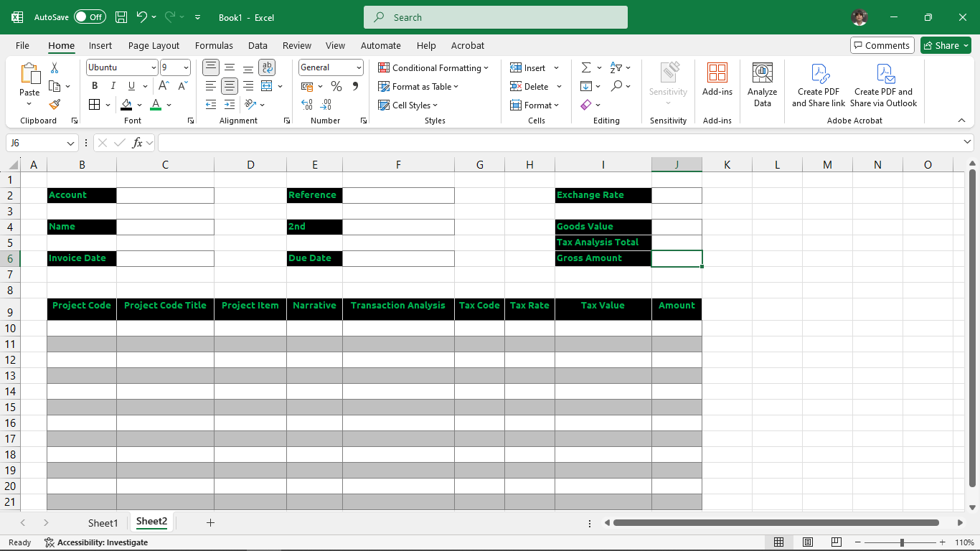Click the Italic formatting icon
980x551 pixels.
(113, 86)
